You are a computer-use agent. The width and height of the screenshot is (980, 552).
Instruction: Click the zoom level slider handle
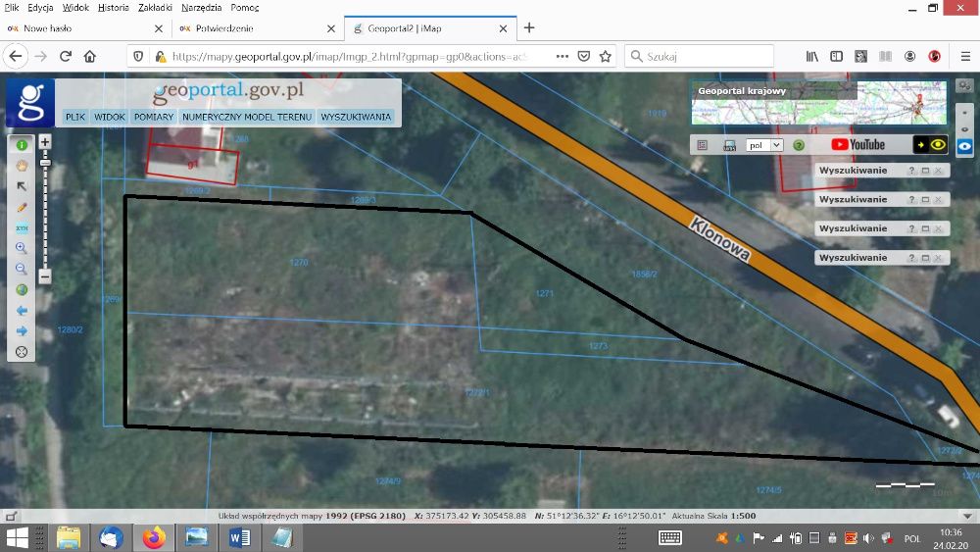(x=45, y=163)
